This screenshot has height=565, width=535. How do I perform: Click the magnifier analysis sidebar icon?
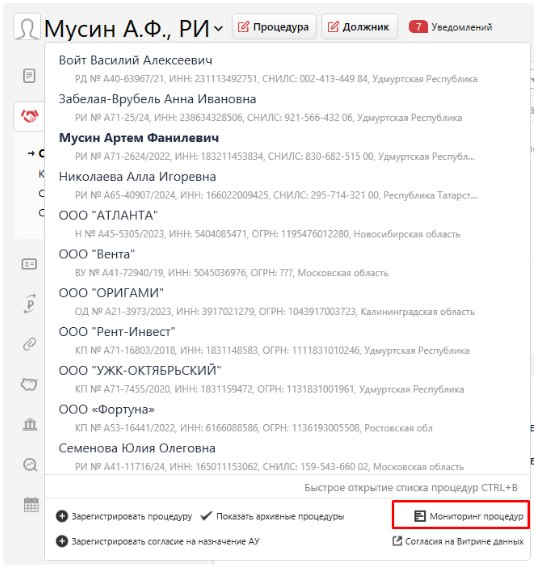tap(30, 464)
